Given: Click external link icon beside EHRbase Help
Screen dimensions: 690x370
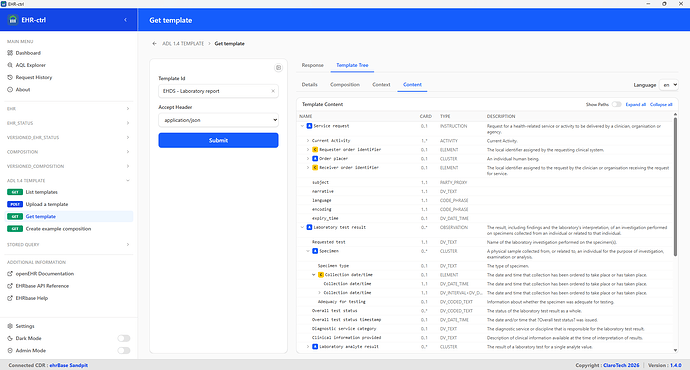Looking at the screenshot, I should pos(10,298).
